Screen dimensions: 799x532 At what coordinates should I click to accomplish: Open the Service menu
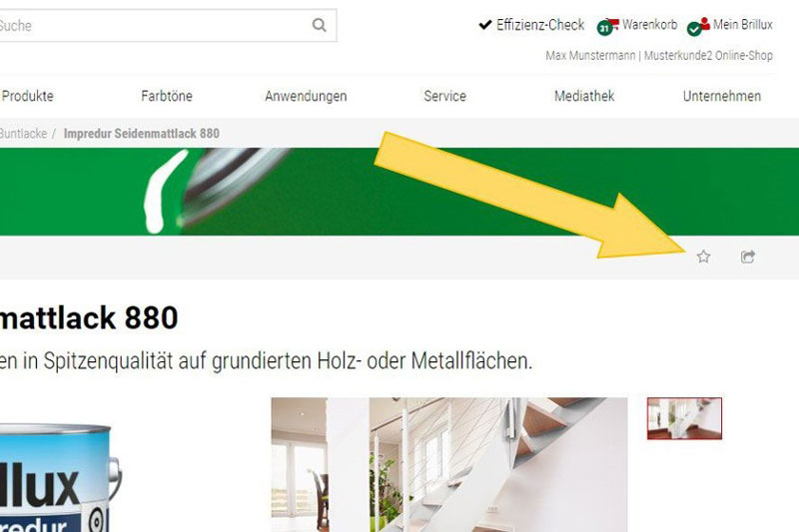[444, 96]
